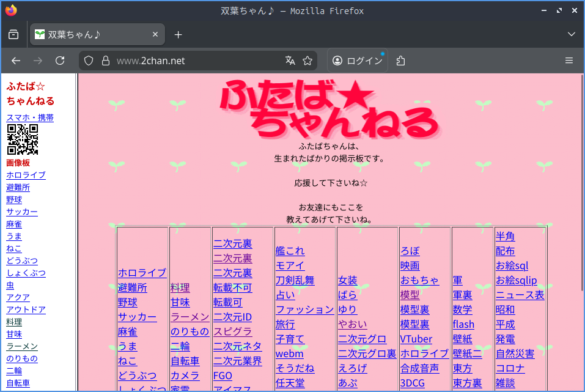Open the Firefox hamburger menu
Viewport: 585px width, 392px height.
click(569, 61)
